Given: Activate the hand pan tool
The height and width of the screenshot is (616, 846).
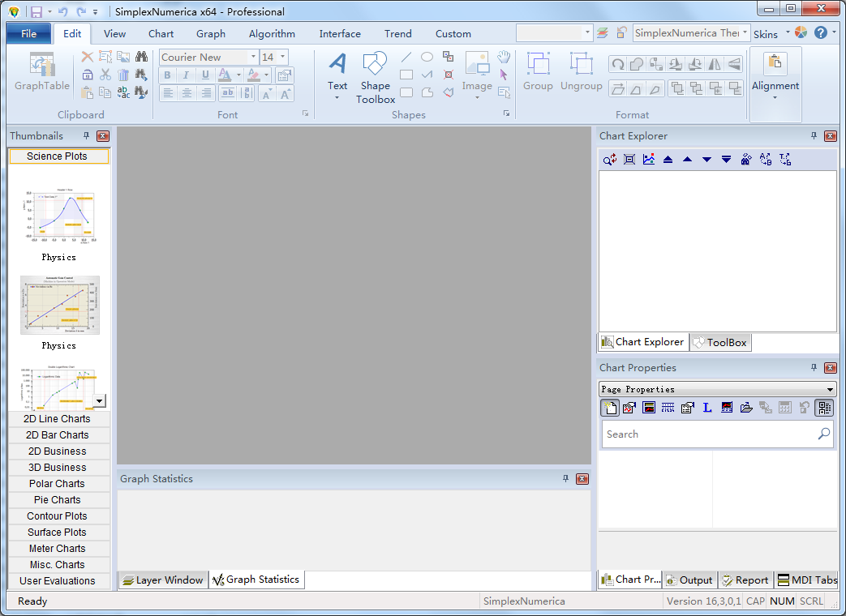Looking at the screenshot, I should (504, 57).
